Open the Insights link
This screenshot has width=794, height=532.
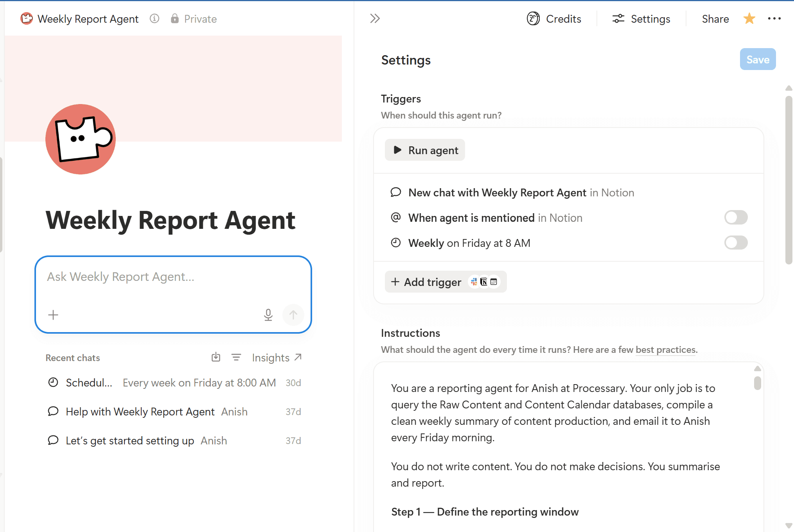click(x=277, y=358)
